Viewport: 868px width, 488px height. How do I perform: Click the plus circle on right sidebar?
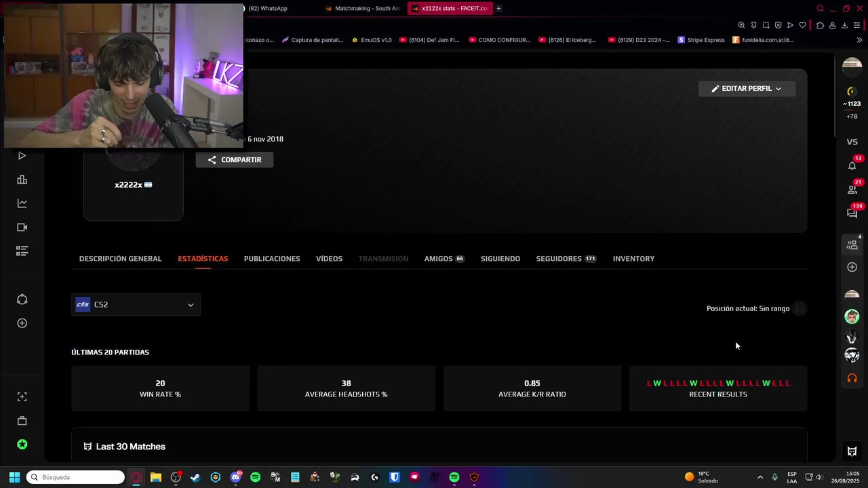[x=852, y=267]
